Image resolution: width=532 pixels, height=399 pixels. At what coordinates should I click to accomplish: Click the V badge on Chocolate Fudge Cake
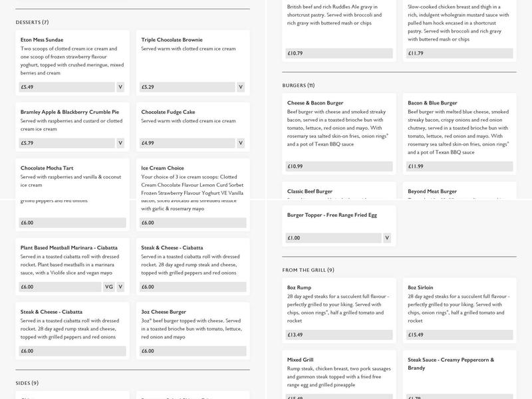pyautogui.click(x=241, y=143)
